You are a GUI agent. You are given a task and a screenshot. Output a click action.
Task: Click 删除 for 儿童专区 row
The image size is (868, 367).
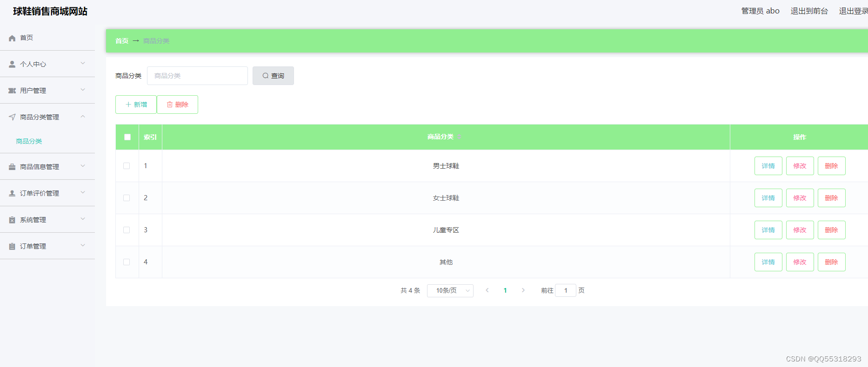(x=832, y=230)
